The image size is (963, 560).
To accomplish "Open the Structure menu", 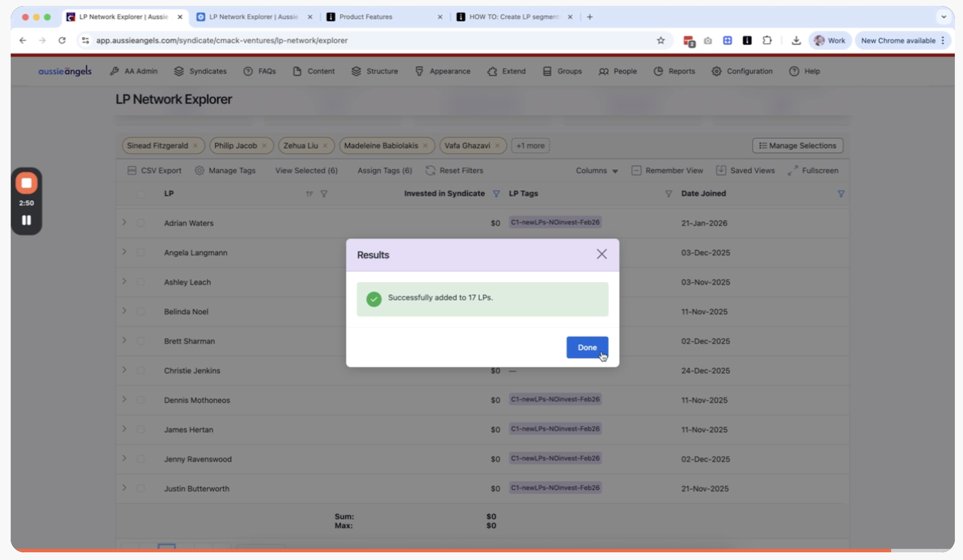I will coord(375,71).
